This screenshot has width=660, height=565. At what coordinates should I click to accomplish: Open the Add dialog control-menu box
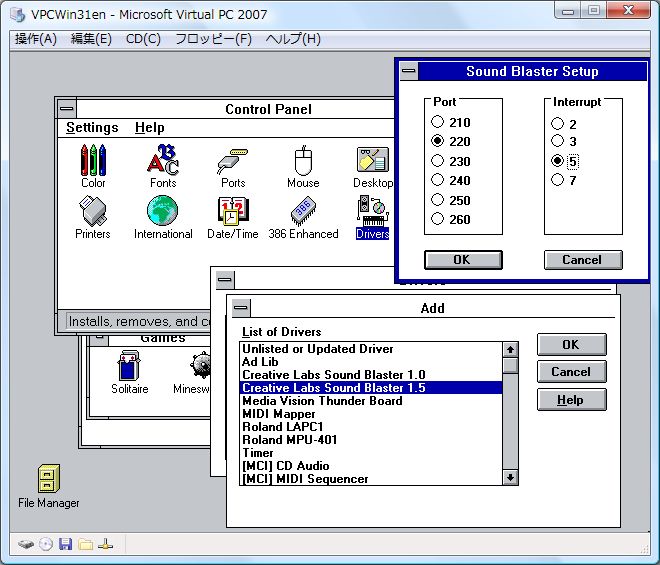coord(241,308)
